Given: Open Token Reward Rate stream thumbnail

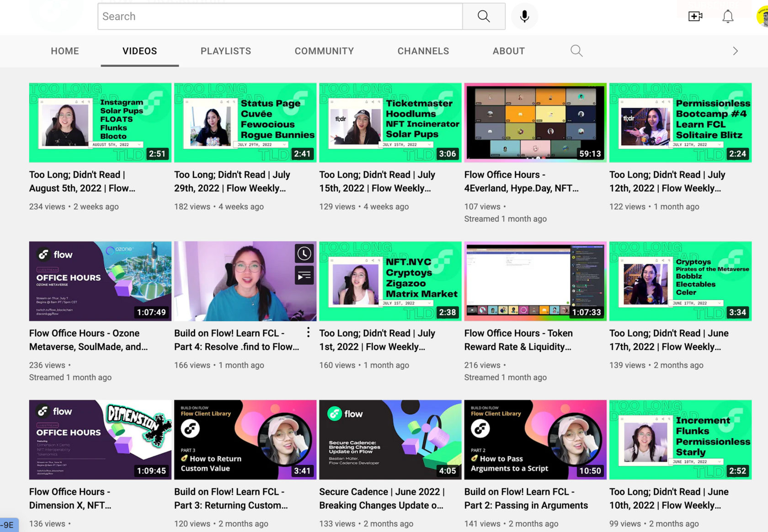Looking at the screenshot, I should pyautogui.click(x=535, y=281).
